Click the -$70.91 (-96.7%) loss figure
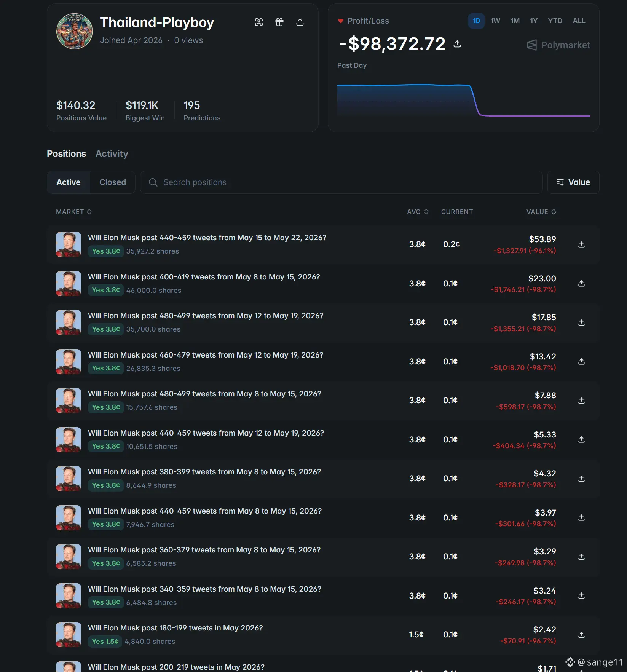Screen dimensions: 627x672 coord(528,641)
